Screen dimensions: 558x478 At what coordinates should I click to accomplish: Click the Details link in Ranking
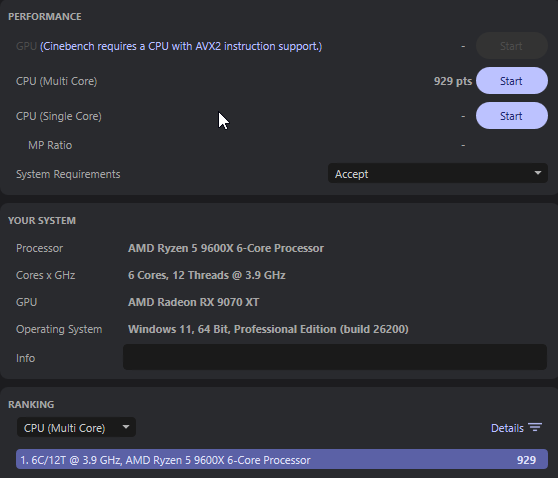507,428
